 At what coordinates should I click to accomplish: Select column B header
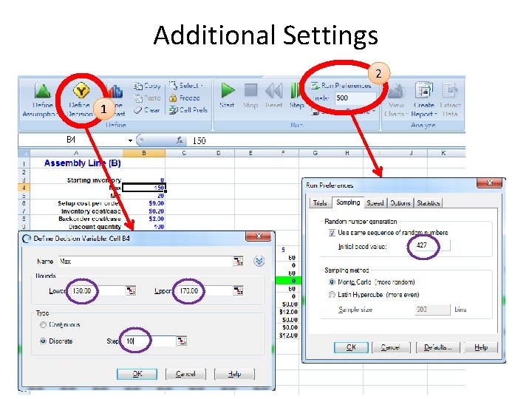(144, 153)
